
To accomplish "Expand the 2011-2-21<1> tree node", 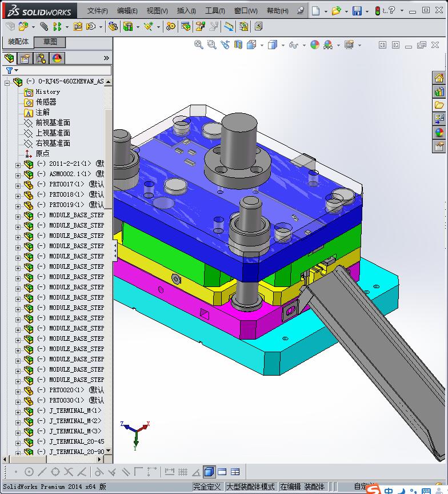I will 18,165.
